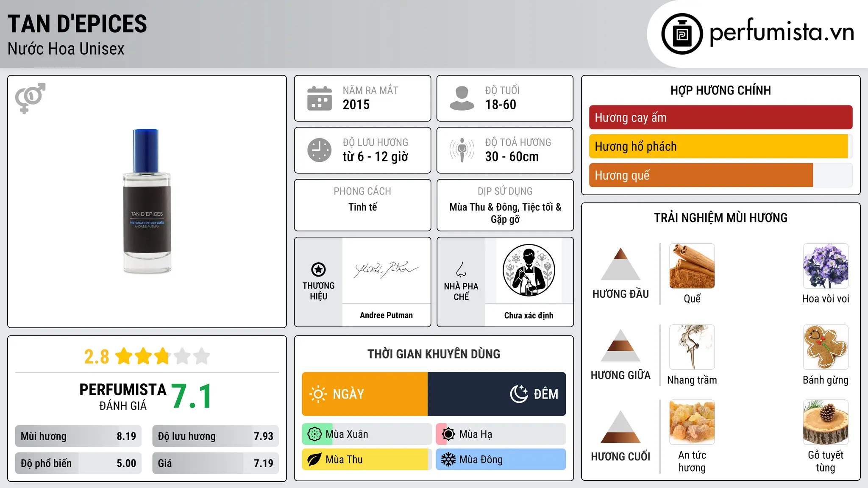The height and width of the screenshot is (488, 868).
Task: Select the Mùa Đông season bar
Action: coord(501,460)
